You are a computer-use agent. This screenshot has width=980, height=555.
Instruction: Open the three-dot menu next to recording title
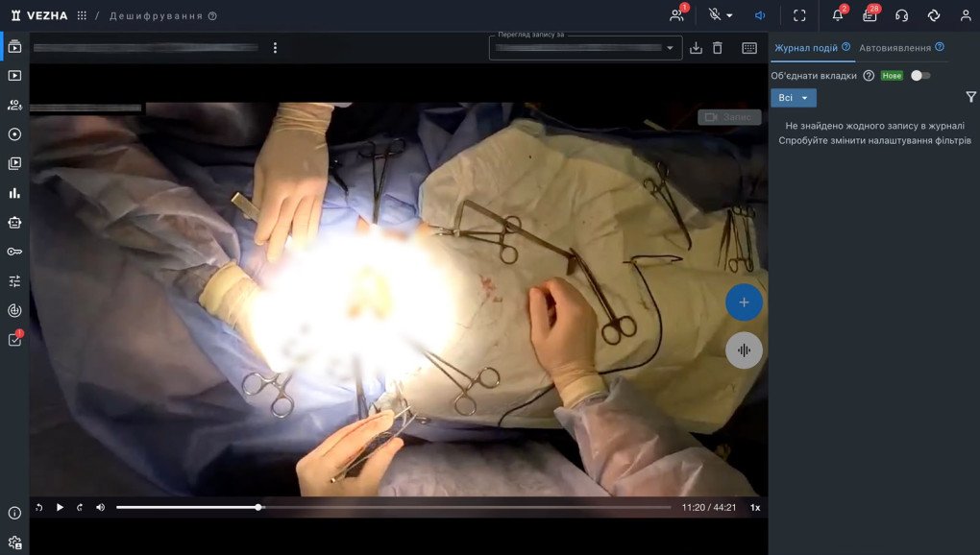[x=275, y=48]
